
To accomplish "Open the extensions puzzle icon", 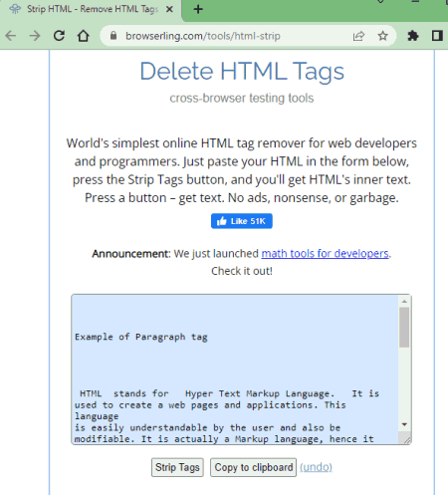I will (x=413, y=36).
